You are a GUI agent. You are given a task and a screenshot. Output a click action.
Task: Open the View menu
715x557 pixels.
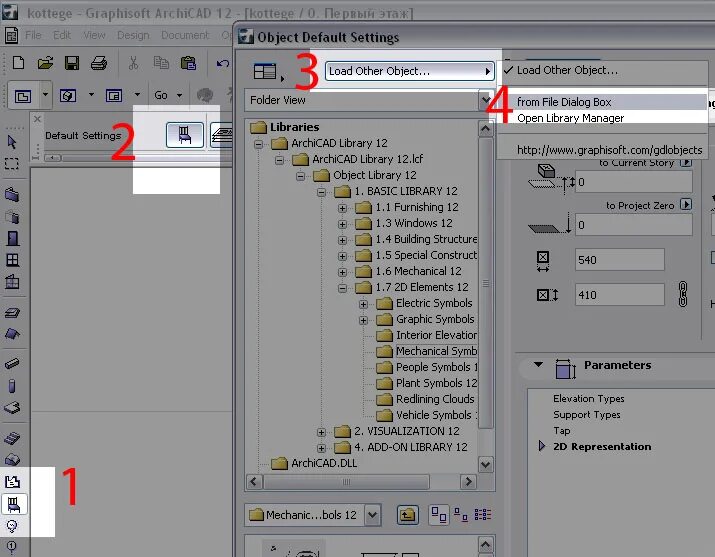(94, 35)
